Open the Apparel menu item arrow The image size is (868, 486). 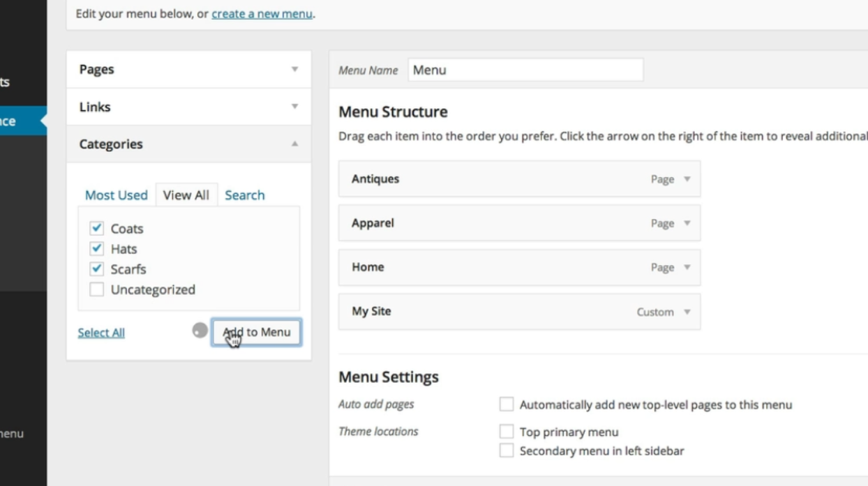(x=687, y=223)
